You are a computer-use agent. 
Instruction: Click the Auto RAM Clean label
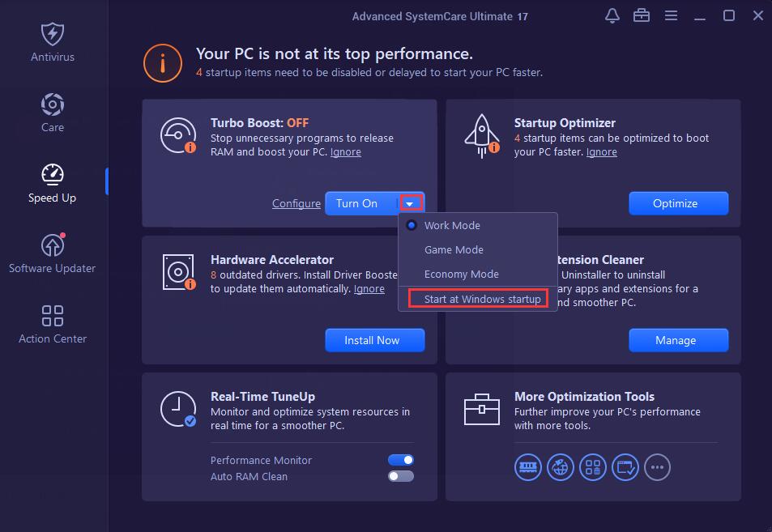click(x=249, y=476)
